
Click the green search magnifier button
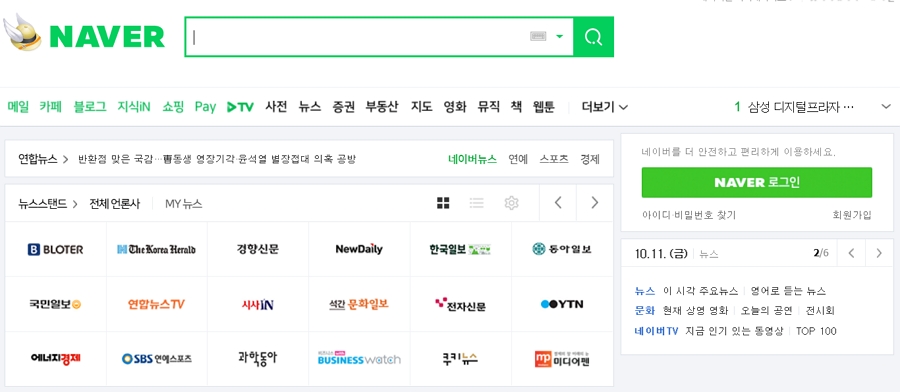[x=593, y=37]
